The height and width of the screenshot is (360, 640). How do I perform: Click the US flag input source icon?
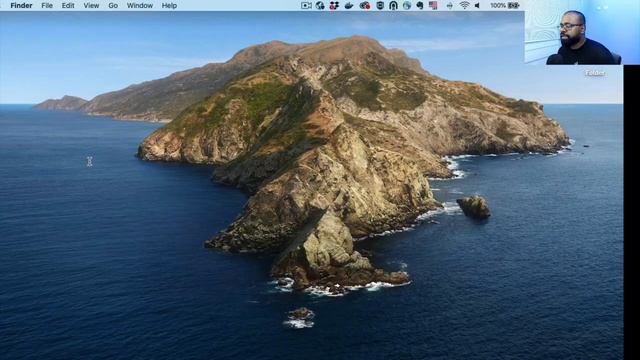[433, 6]
